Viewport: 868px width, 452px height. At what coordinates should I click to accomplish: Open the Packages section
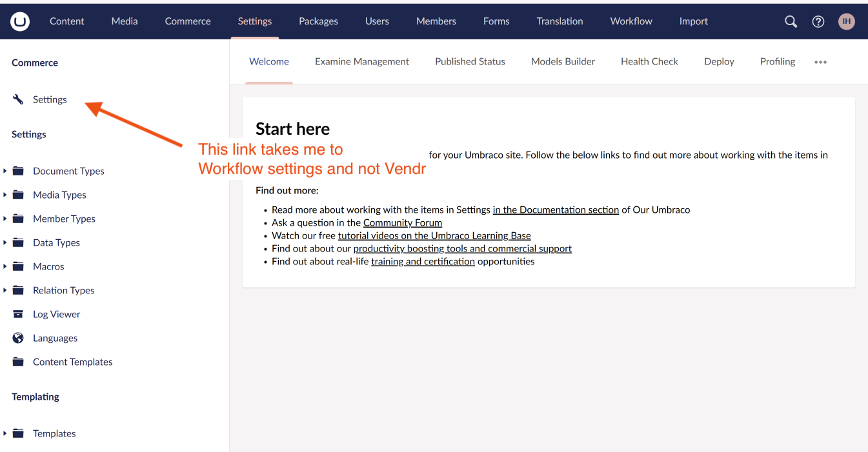(318, 21)
